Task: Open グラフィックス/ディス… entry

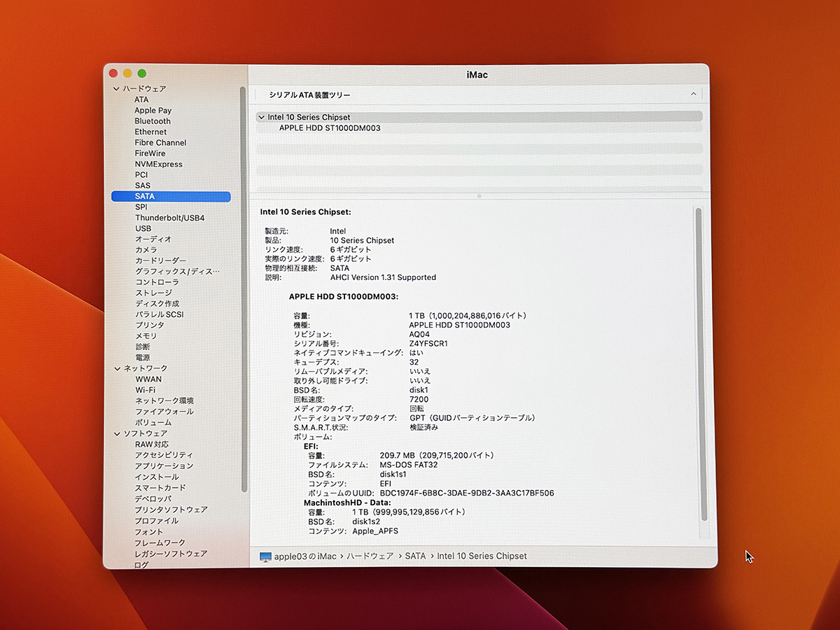Action: point(177,272)
